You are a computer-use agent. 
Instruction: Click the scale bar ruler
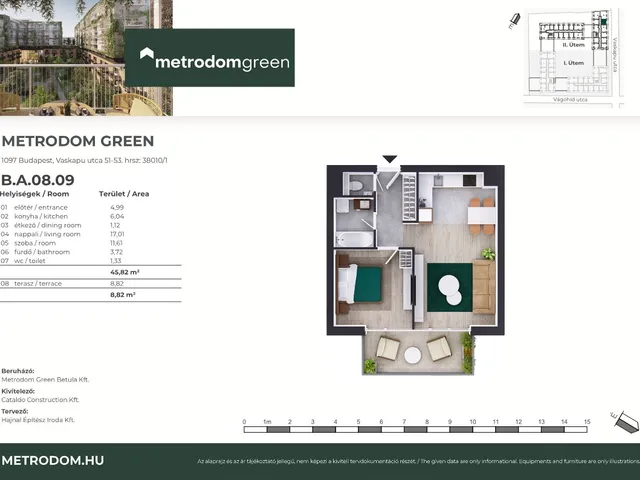click(x=416, y=429)
